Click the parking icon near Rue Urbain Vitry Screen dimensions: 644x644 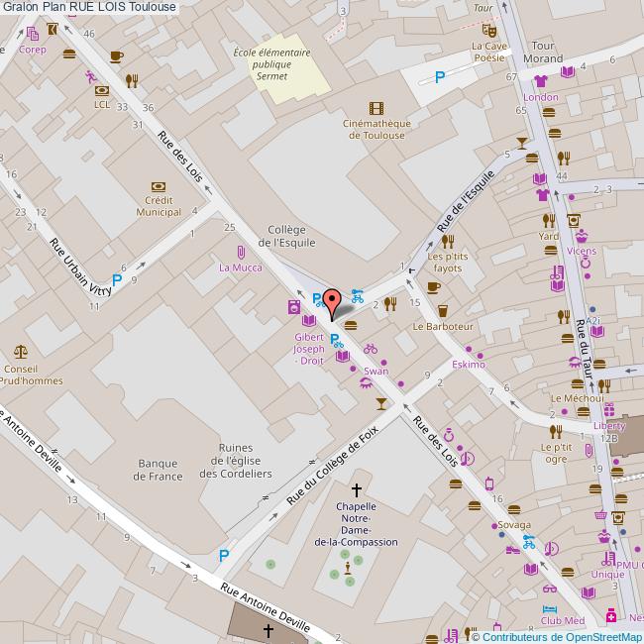[x=117, y=280]
